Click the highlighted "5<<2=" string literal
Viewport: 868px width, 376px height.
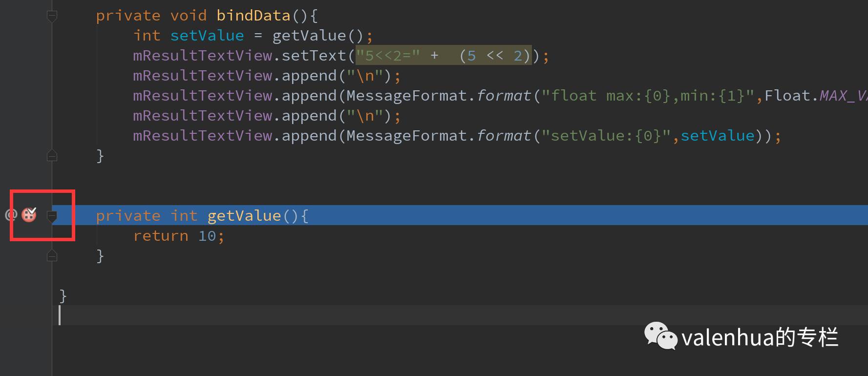(387, 56)
